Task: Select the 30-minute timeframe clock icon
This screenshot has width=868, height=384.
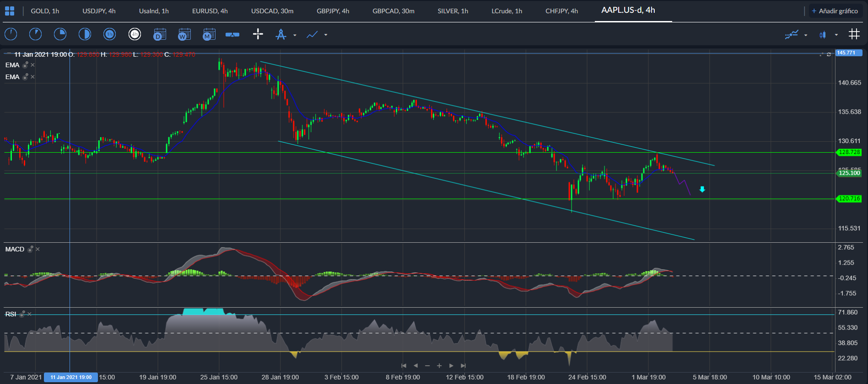Action: coord(85,34)
